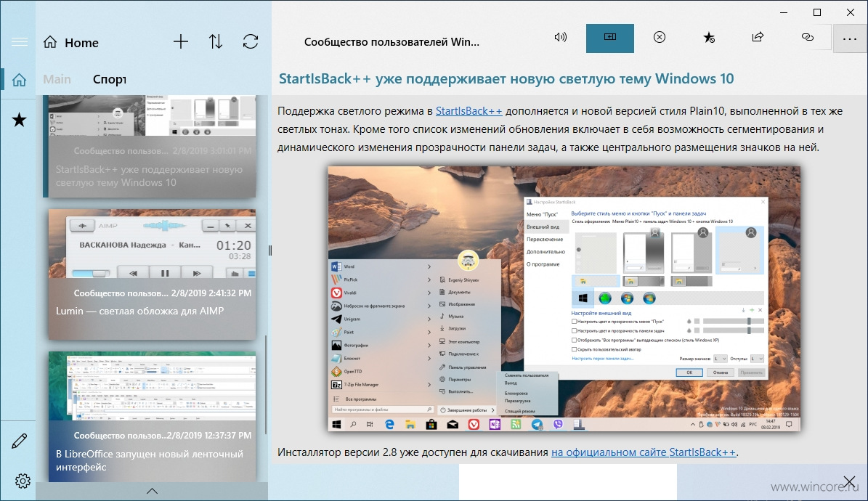Open favorites with the sidebar star icon
Viewport: 868px width, 501px height.
19,120
